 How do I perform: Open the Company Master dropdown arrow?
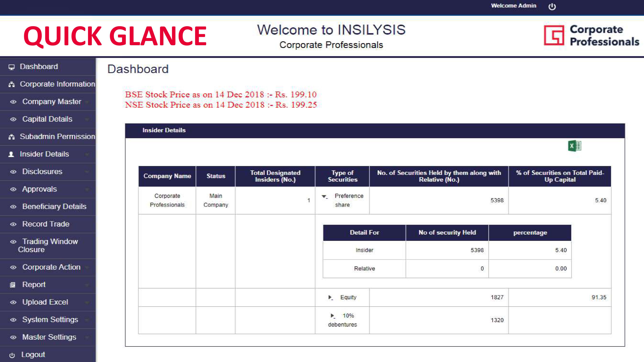click(x=87, y=102)
